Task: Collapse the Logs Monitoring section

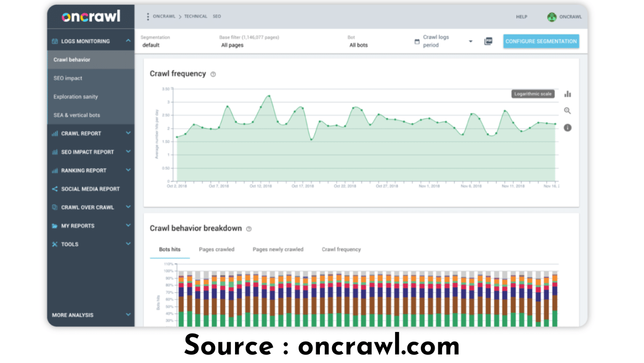Action: point(128,41)
